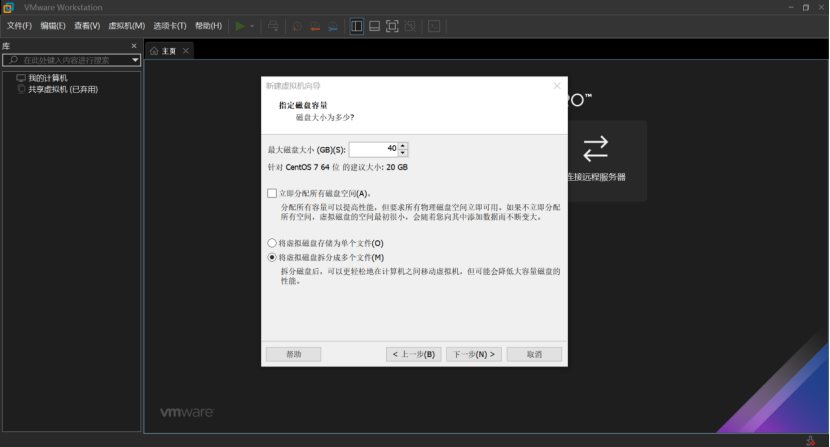Close the 主页 tab
Screen dimensions: 830x447
[186, 51]
